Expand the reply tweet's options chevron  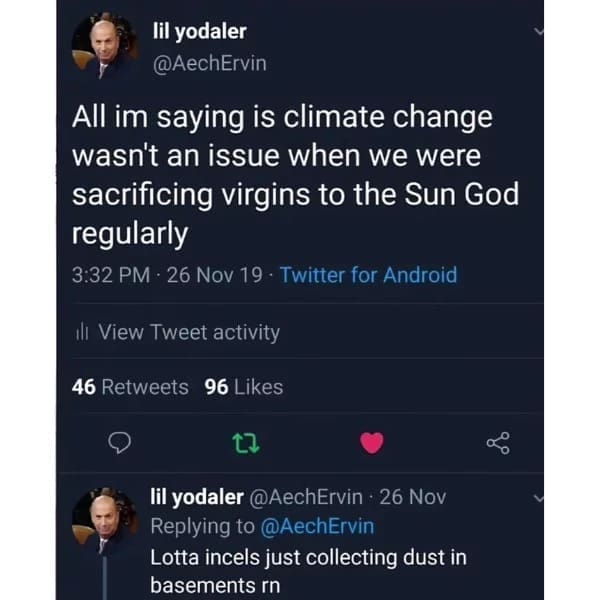tap(540, 497)
